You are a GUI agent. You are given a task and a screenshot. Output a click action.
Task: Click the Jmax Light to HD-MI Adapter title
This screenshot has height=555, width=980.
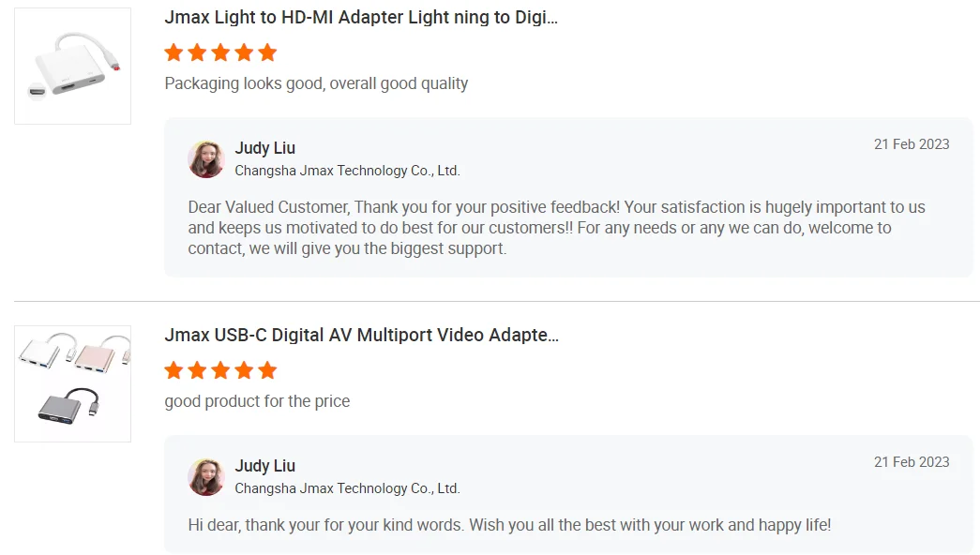(x=361, y=18)
